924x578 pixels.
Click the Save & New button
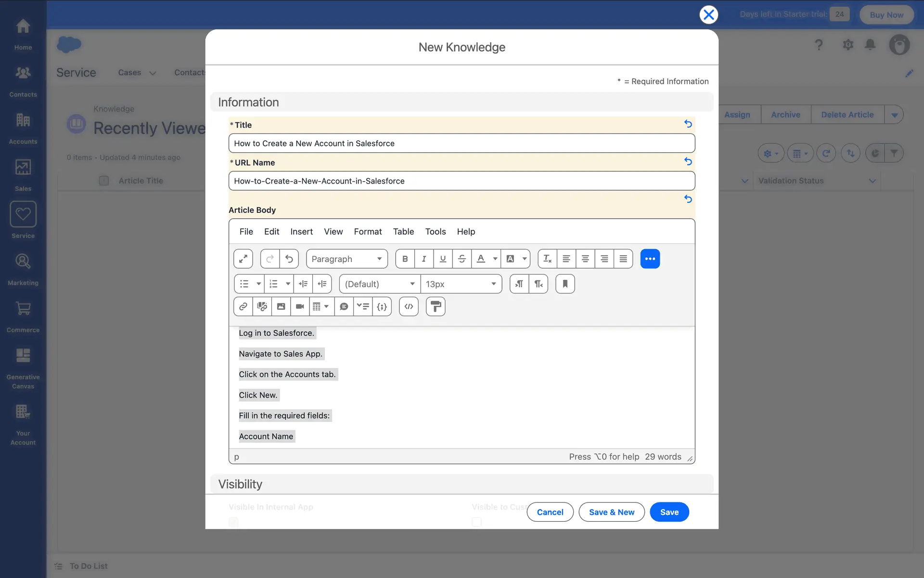coord(611,512)
